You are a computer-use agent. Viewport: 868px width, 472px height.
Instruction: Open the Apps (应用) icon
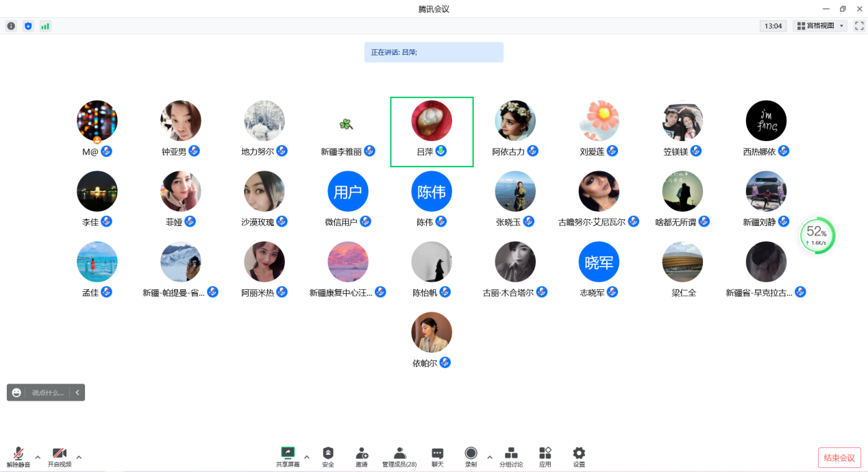click(x=545, y=454)
